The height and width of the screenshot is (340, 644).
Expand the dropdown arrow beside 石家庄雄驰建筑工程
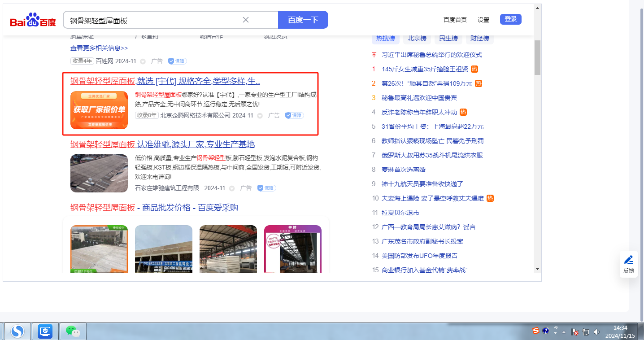click(x=232, y=188)
